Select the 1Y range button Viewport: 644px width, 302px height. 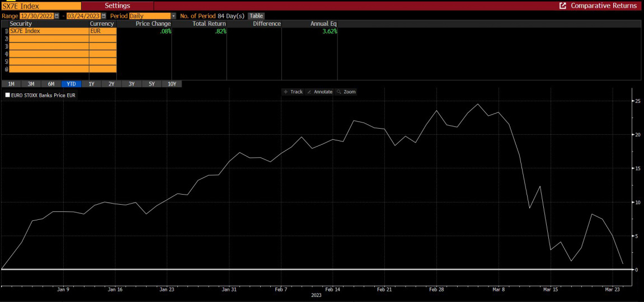(92, 84)
